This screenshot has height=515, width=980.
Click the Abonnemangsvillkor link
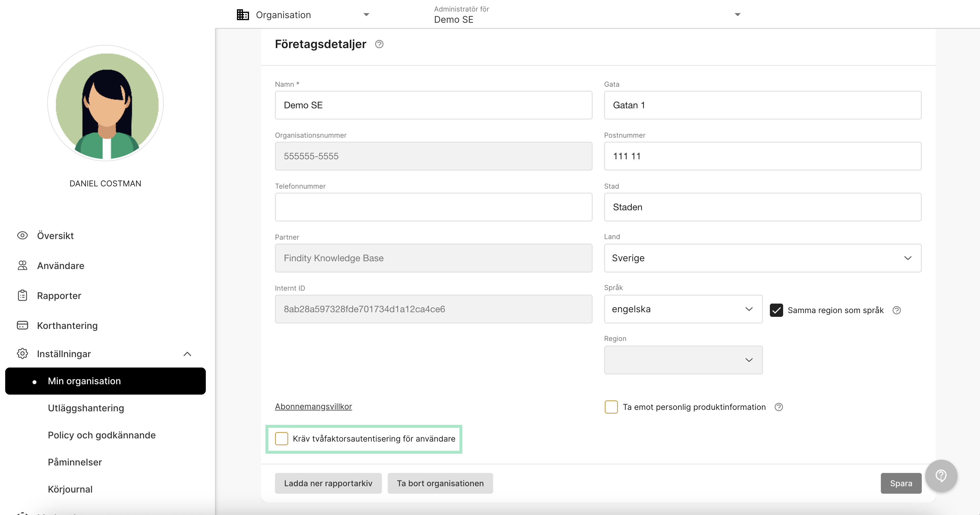click(x=314, y=406)
